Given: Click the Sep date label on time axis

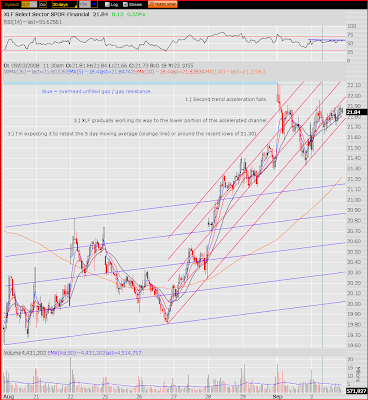Looking at the screenshot, I should (277, 397).
